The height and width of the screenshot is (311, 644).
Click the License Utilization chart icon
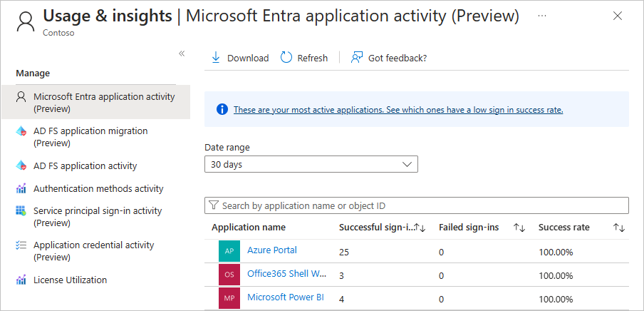(21, 280)
